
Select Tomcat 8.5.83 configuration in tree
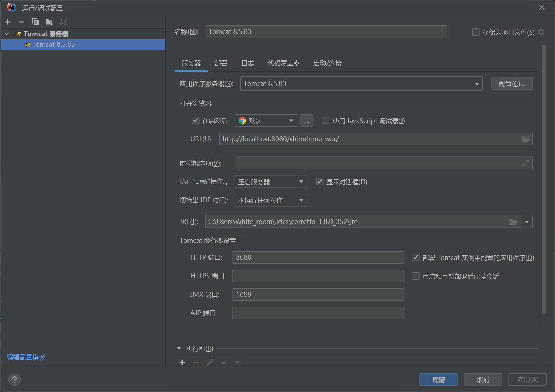pyautogui.click(x=83, y=45)
